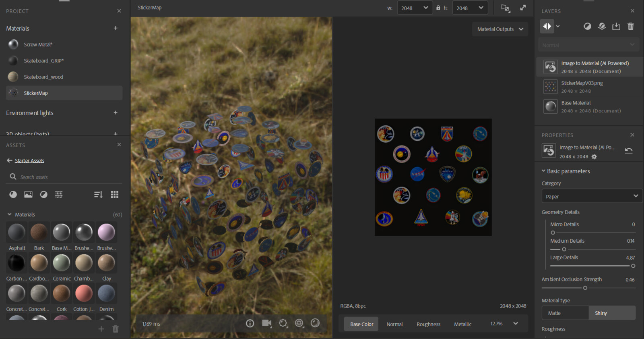Viewport: 644px width, 339px height.
Task: Add a new environment light
Action: coord(116,113)
